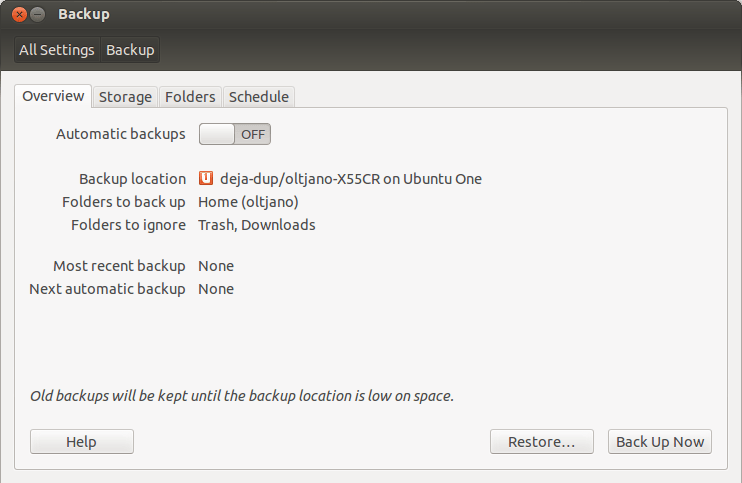Click the Most recent backup value
The width and height of the screenshot is (742, 483).
coord(216,266)
